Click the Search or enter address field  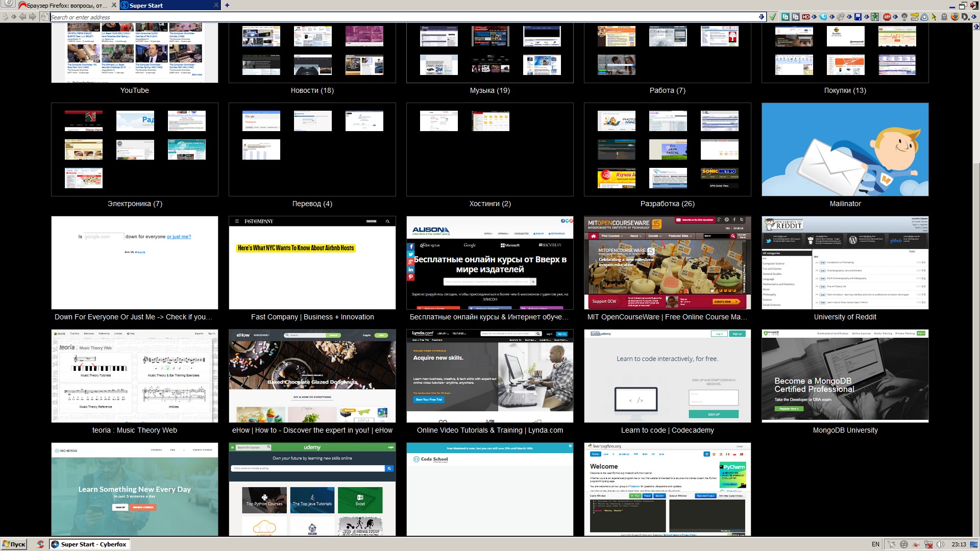click(x=357, y=17)
